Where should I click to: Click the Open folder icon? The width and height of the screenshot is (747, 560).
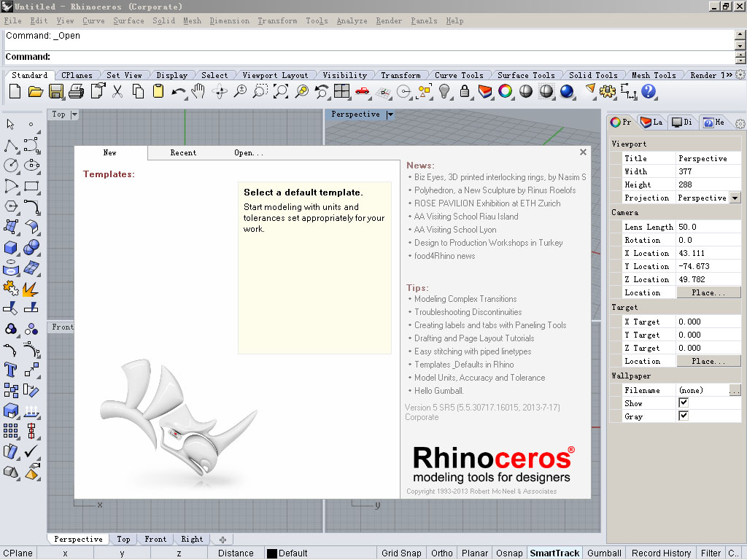35,91
